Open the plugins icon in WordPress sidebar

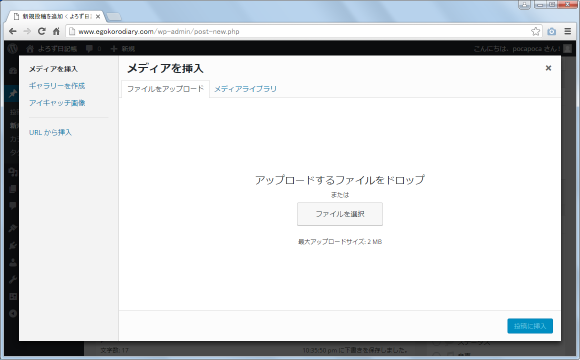13,245
